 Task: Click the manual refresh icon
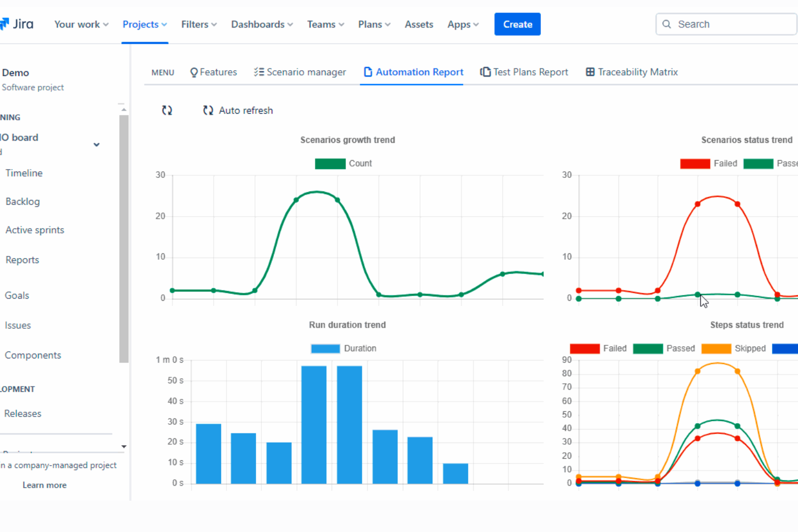pyautogui.click(x=167, y=110)
